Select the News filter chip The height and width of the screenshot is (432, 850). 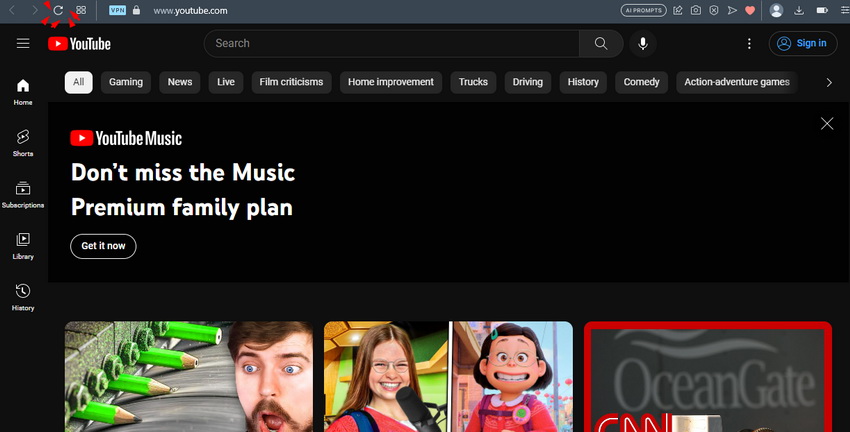180,82
